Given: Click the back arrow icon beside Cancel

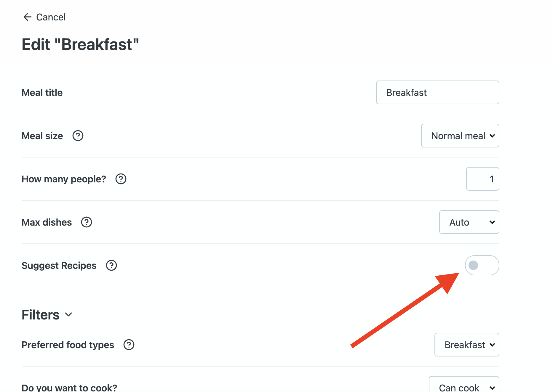Looking at the screenshot, I should 27,17.
